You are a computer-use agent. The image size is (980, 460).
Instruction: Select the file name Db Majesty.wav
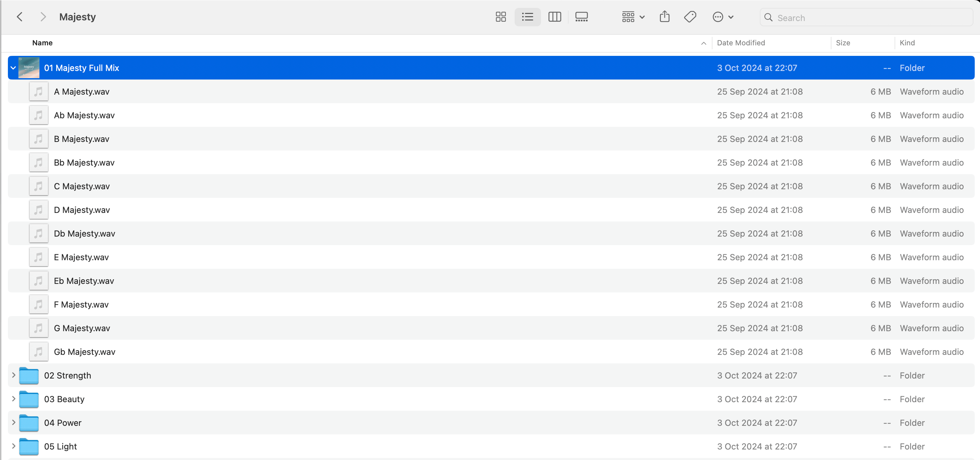coord(84,233)
